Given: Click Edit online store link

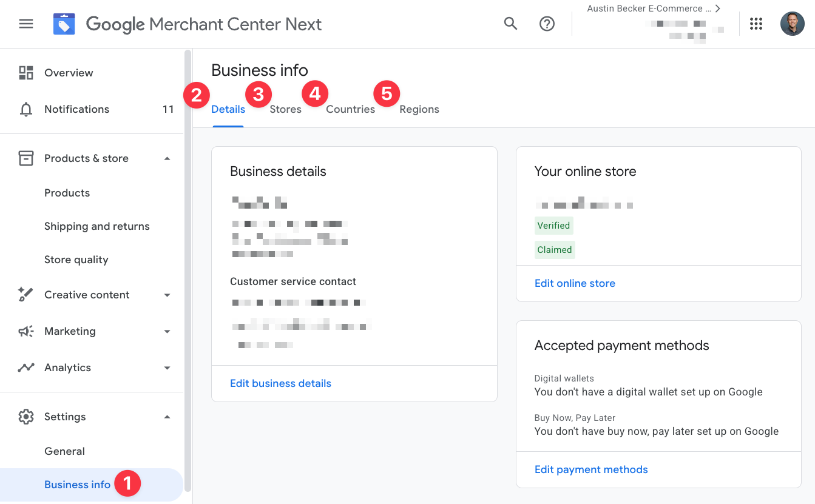Looking at the screenshot, I should [575, 283].
